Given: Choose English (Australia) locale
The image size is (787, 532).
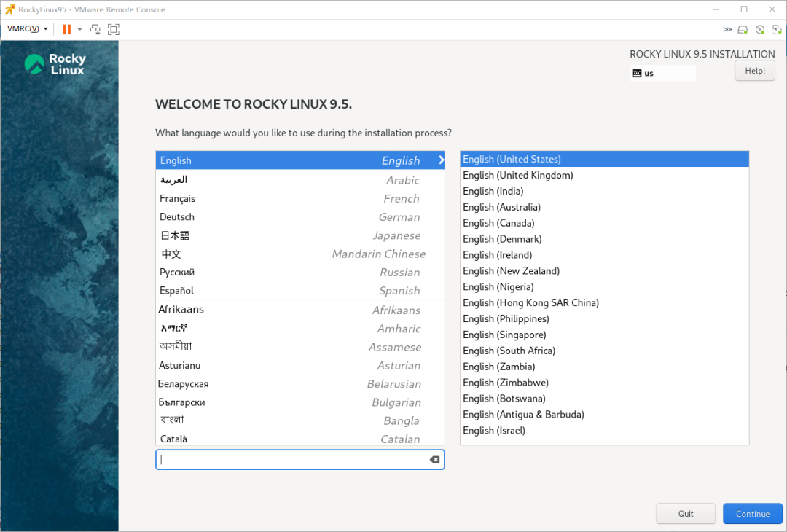Looking at the screenshot, I should tap(604, 207).
